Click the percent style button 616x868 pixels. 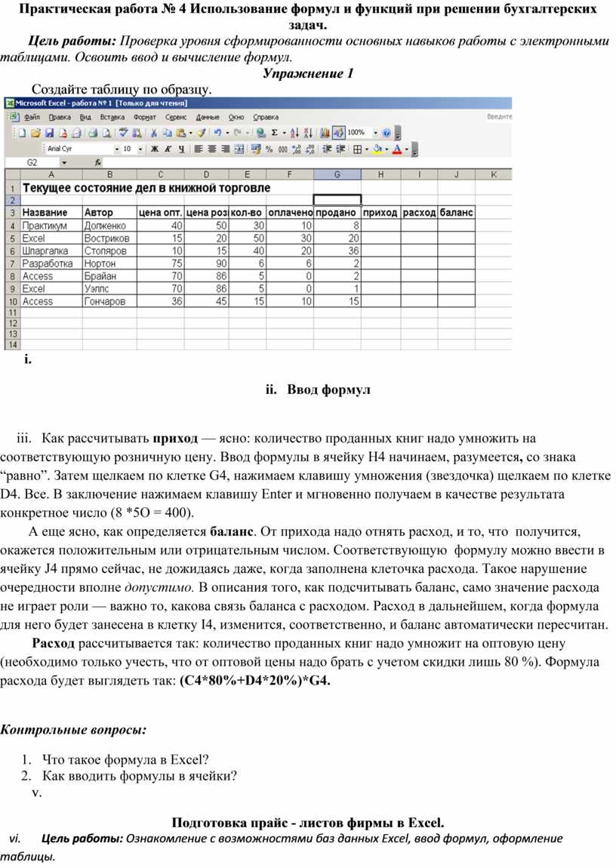269,149
